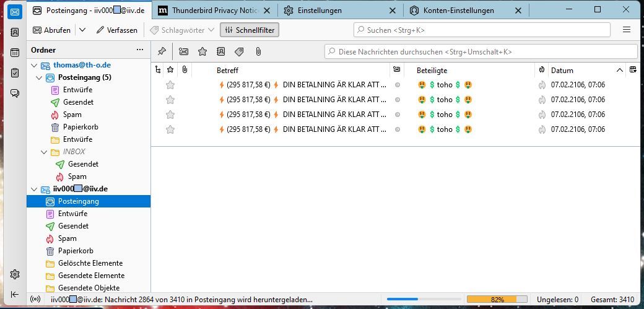
Task: Click the Abrufen button
Action: 51,30
